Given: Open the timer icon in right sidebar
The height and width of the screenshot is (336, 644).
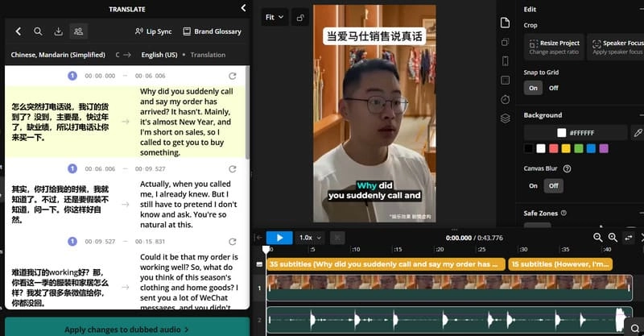Looking at the screenshot, I should click(506, 100).
